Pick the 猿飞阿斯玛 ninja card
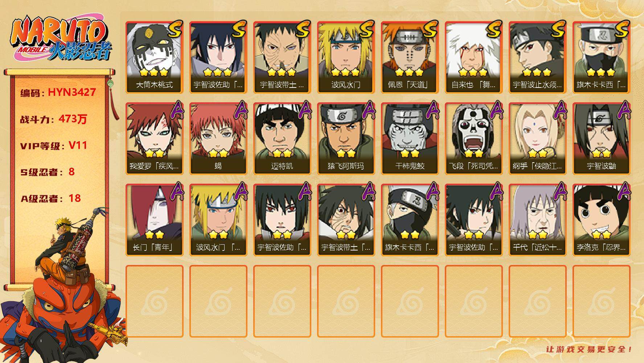The width and height of the screenshot is (644, 363). (x=346, y=139)
